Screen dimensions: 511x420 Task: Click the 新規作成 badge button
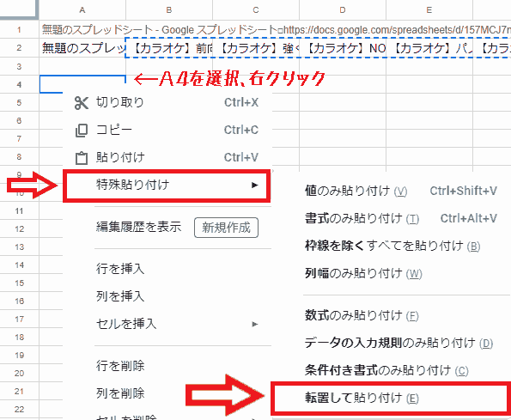(x=226, y=228)
